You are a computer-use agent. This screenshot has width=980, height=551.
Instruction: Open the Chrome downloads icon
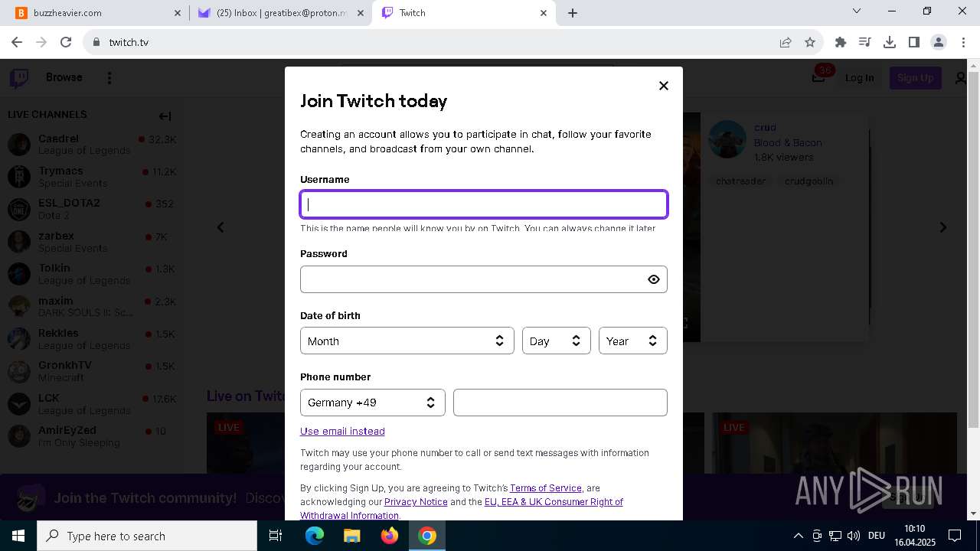(x=890, y=42)
